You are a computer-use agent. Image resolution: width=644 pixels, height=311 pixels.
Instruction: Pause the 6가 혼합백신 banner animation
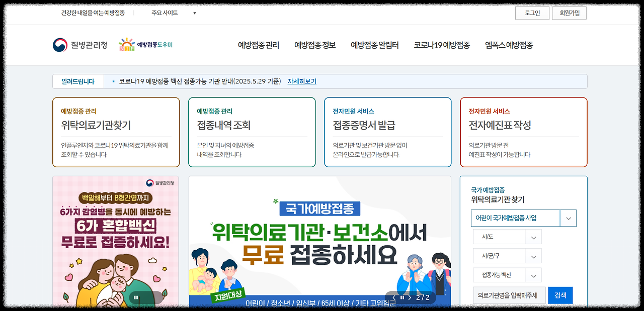click(136, 297)
